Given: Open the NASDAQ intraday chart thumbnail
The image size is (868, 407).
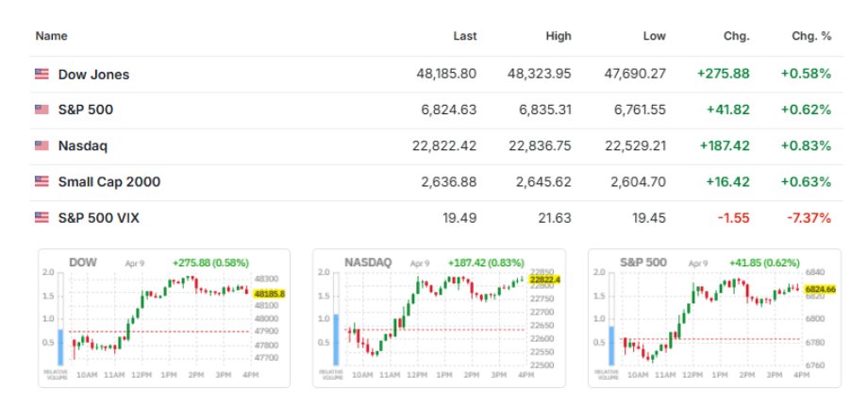Looking at the screenshot, I should pos(439,317).
